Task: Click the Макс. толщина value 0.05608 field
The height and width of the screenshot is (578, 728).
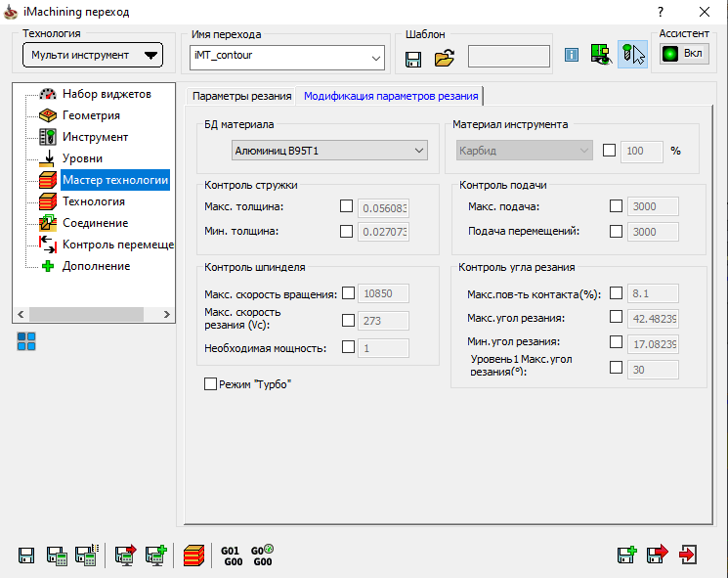Action: pos(383,208)
